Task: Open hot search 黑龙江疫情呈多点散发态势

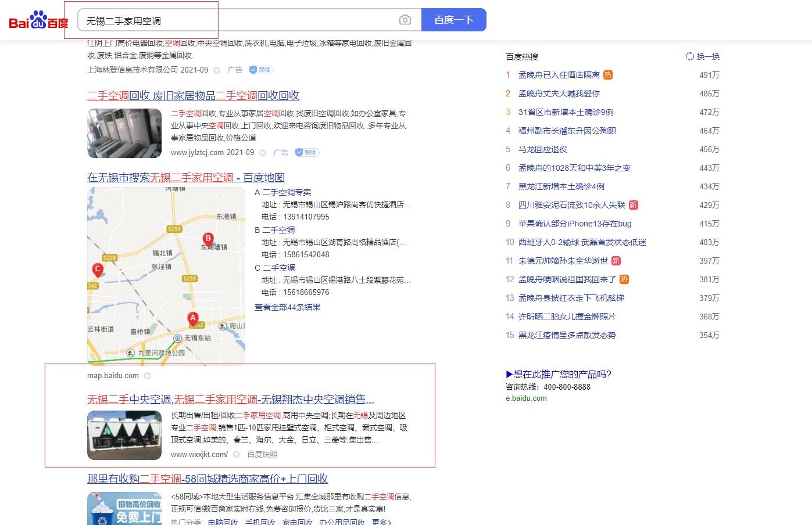Action: 567,335
